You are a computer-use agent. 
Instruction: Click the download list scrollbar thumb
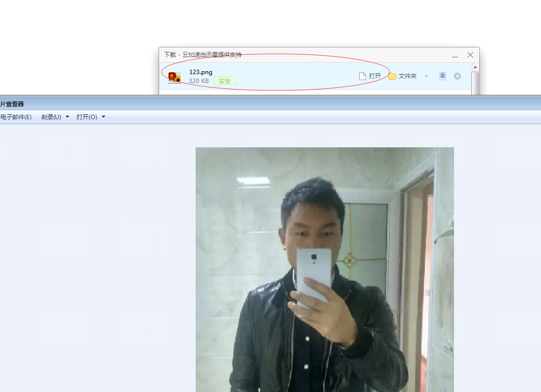(475, 83)
